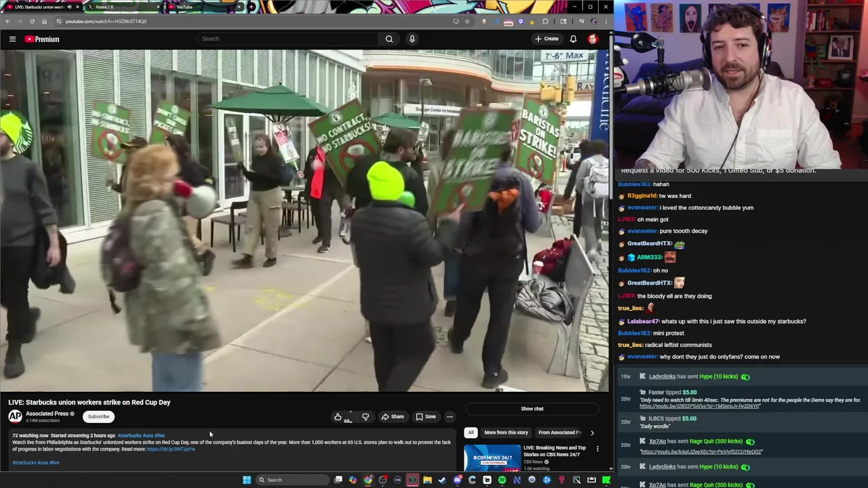
Task: Open options menu for CBS News video
Action: (x=597, y=449)
